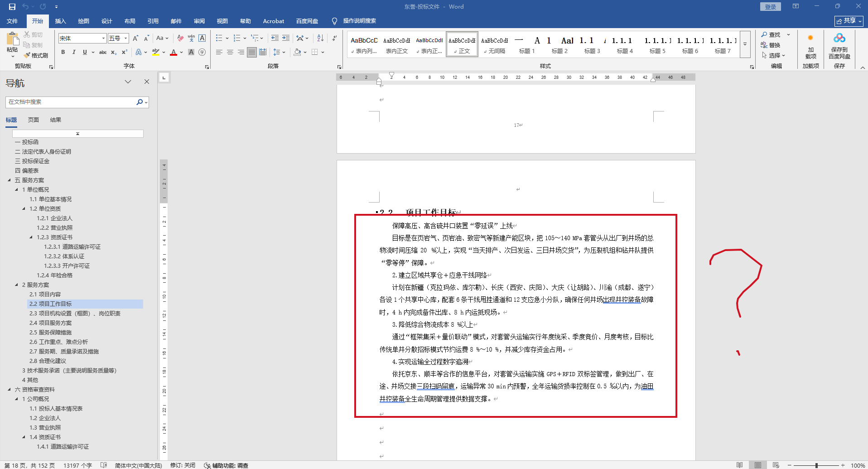Collapse the 五 服务方案 tree node
Image resolution: width=868 pixels, height=469 pixels.
click(9, 180)
